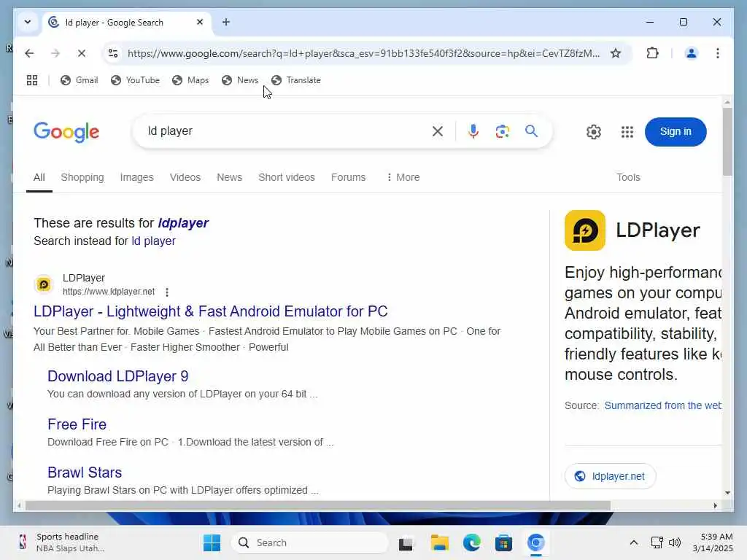Open the Google apps grid
The width and height of the screenshot is (747, 560).
point(627,132)
